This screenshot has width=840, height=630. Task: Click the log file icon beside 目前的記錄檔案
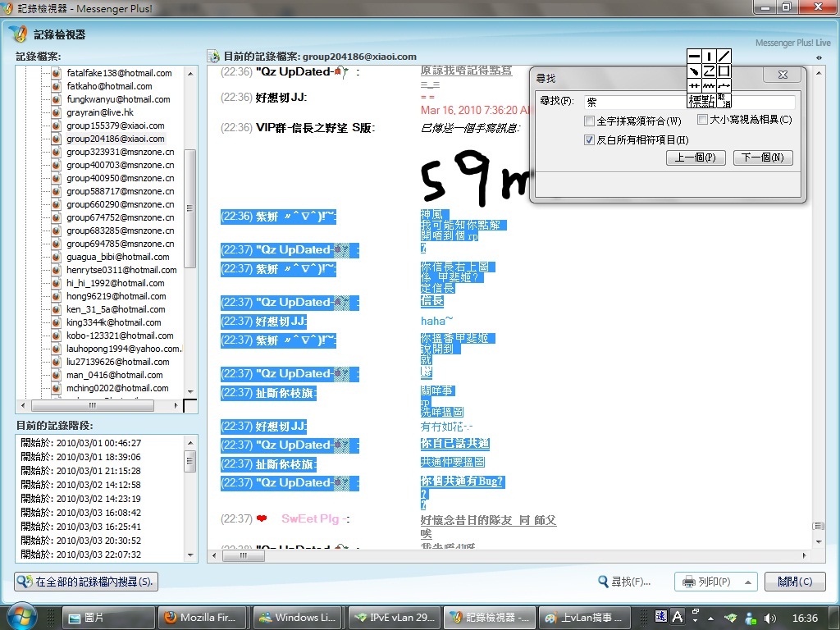click(214, 57)
